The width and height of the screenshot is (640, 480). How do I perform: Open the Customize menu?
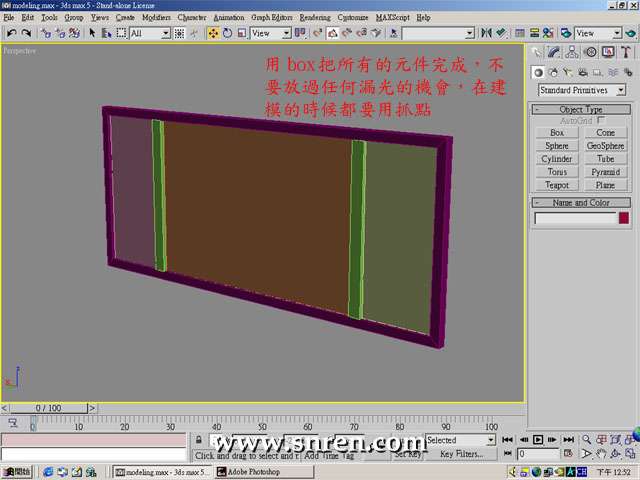click(x=353, y=18)
